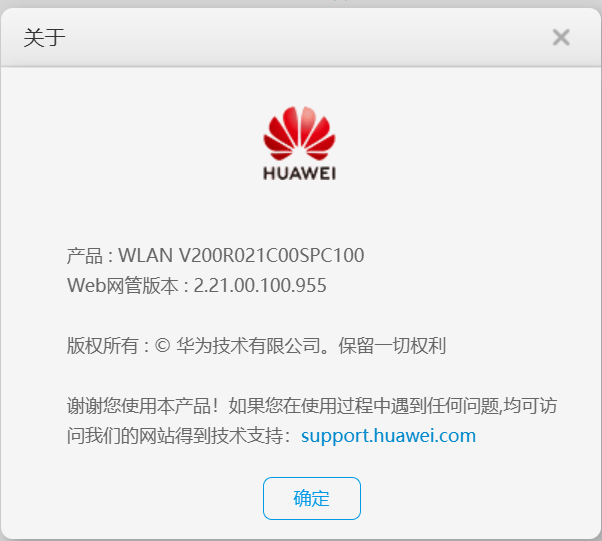Viewport: 602px width, 541px height.
Task: Click the 谢谢您使用本产品 sentence
Action: pyautogui.click(x=139, y=405)
